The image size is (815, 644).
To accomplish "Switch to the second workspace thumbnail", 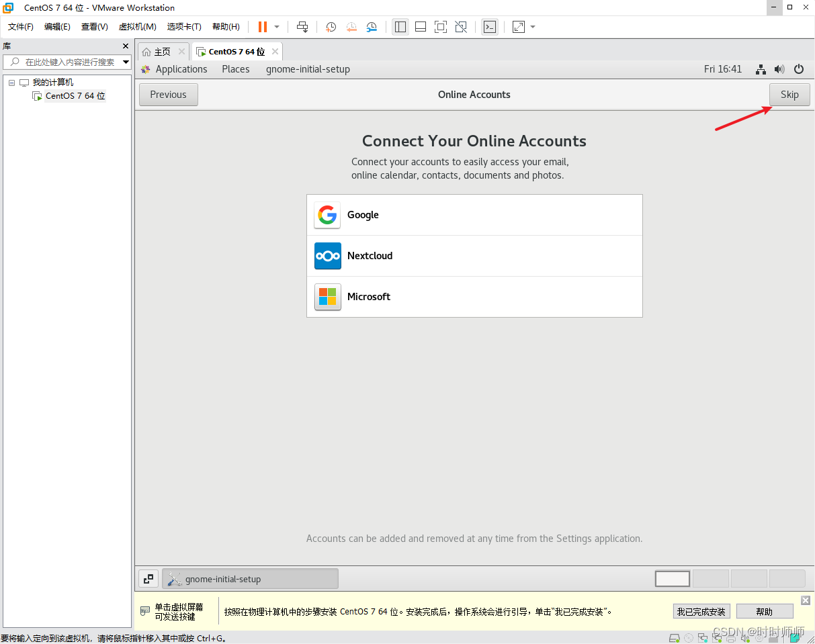I will [711, 578].
